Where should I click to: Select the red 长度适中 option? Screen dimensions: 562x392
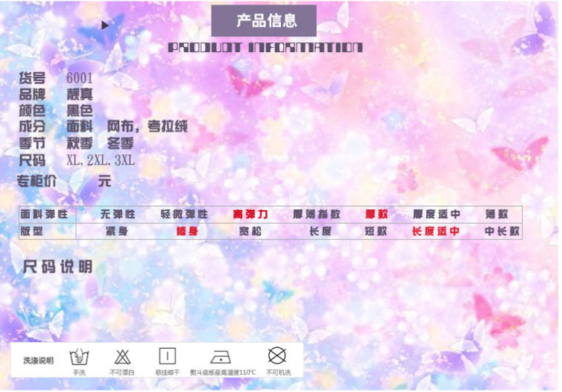tap(435, 231)
